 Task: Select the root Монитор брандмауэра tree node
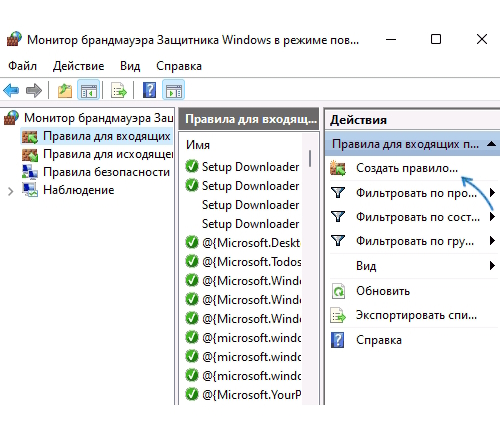pyautogui.click(x=98, y=118)
